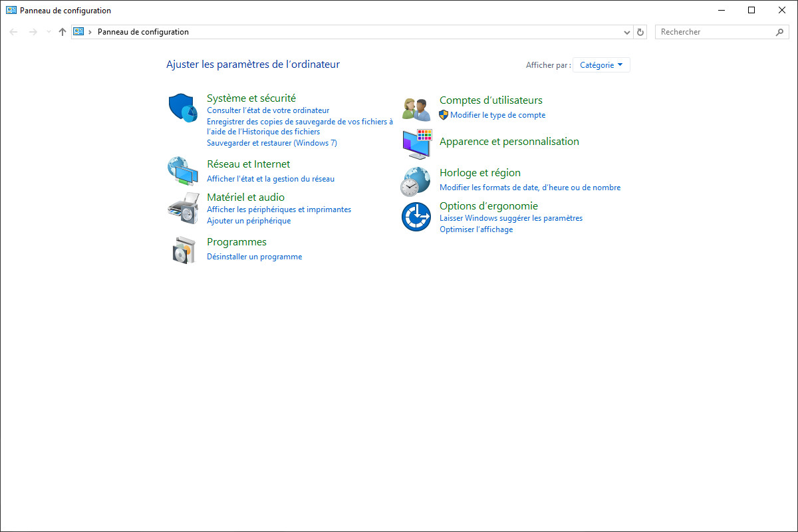Click Optimiser l'affichage link

476,229
